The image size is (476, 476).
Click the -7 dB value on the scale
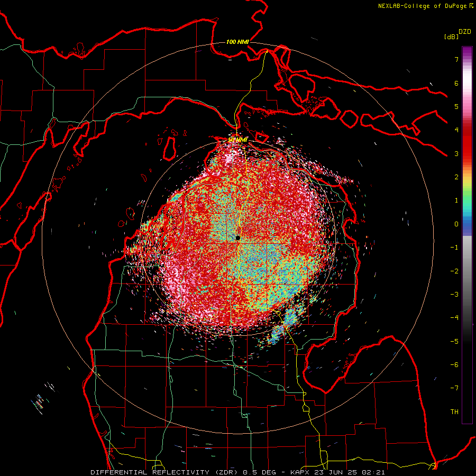tap(454, 388)
